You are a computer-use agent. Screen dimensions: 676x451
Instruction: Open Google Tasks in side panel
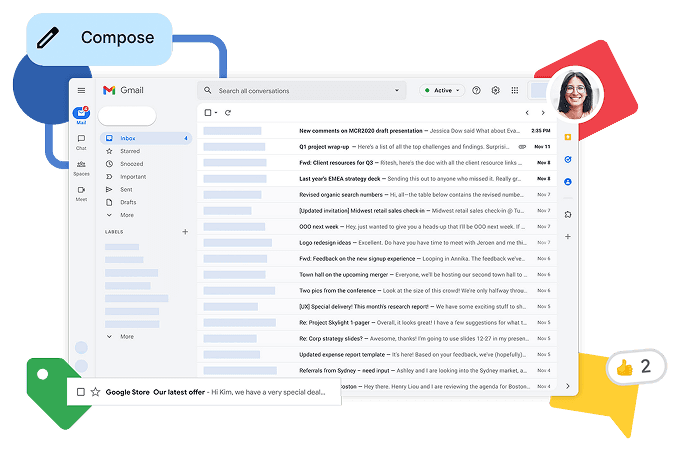tap(568, 160)
